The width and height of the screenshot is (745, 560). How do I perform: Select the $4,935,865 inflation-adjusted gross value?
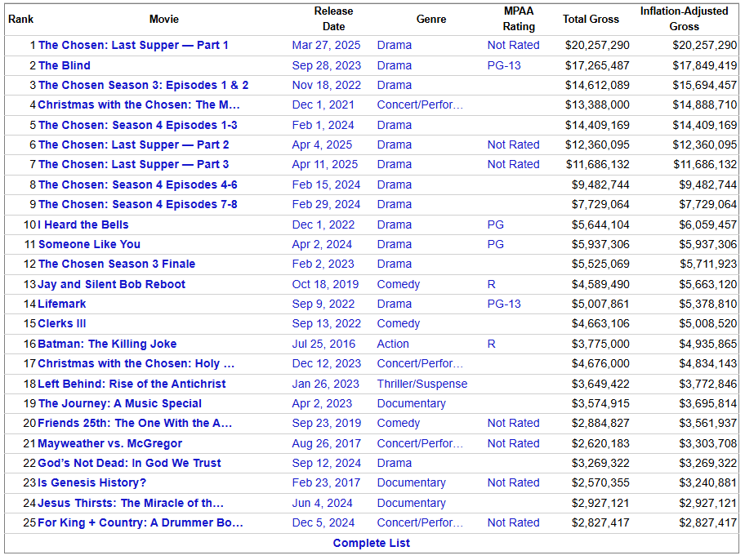point(707,344)
